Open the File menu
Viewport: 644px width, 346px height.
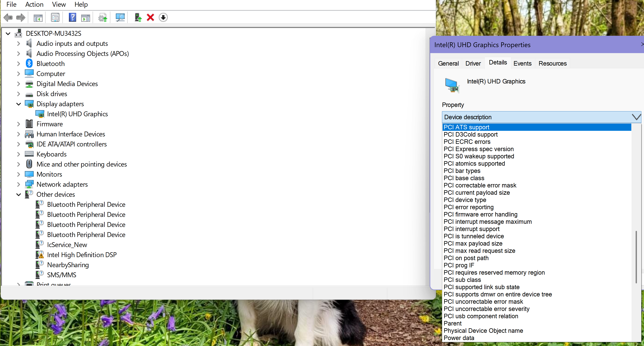[x=11, y=4]
